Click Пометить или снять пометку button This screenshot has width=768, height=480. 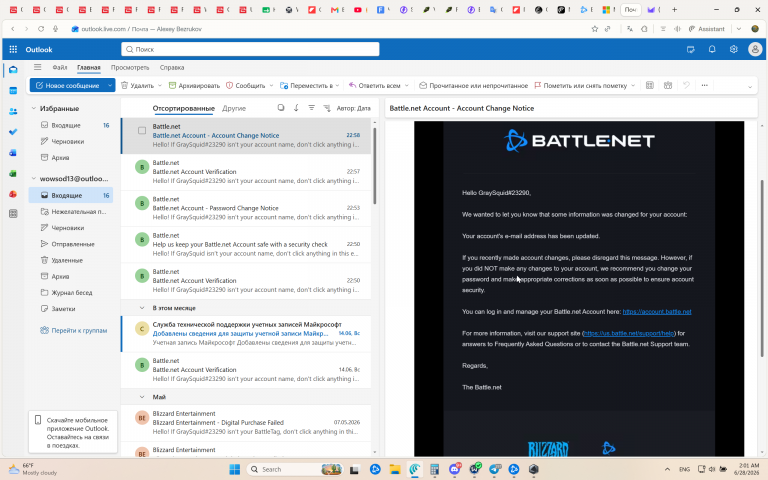point(580,85)
